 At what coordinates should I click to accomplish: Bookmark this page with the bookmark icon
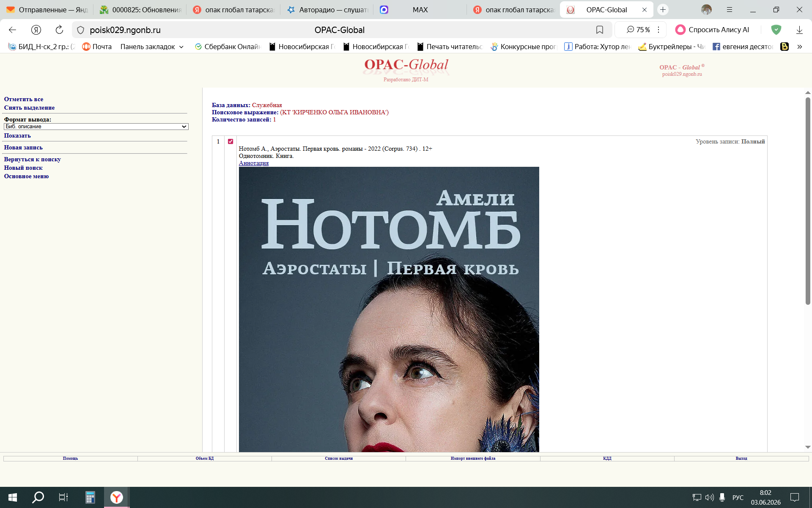[599, 30]
